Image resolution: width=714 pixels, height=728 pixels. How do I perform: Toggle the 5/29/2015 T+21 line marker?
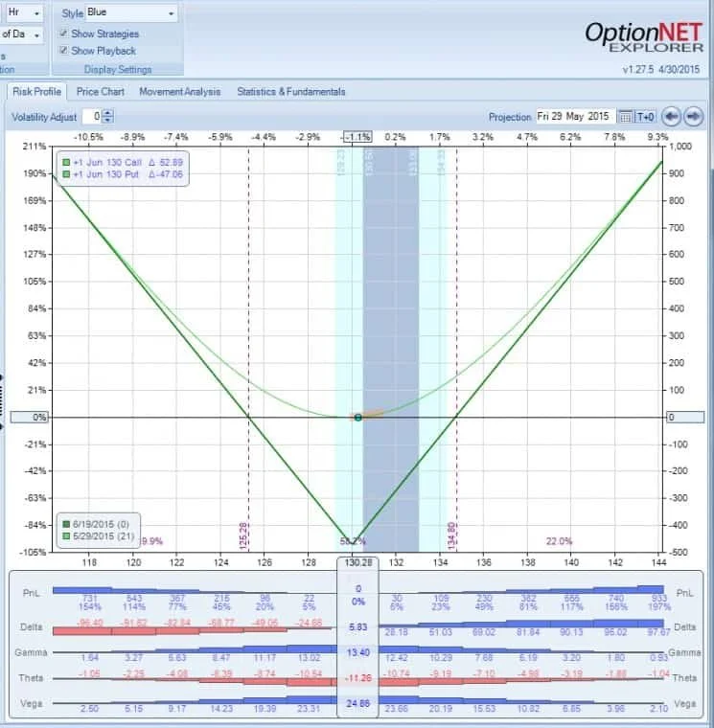click(x=66, y=536)
